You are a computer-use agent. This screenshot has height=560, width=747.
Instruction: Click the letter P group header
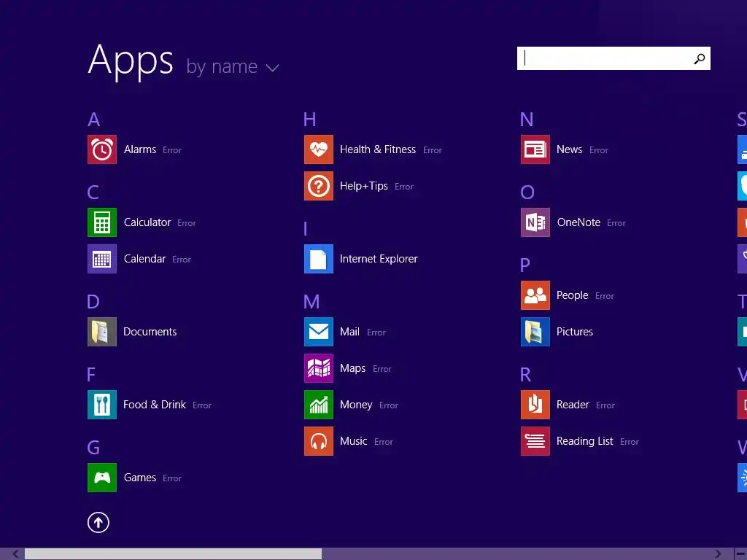(x=525, y=265)
